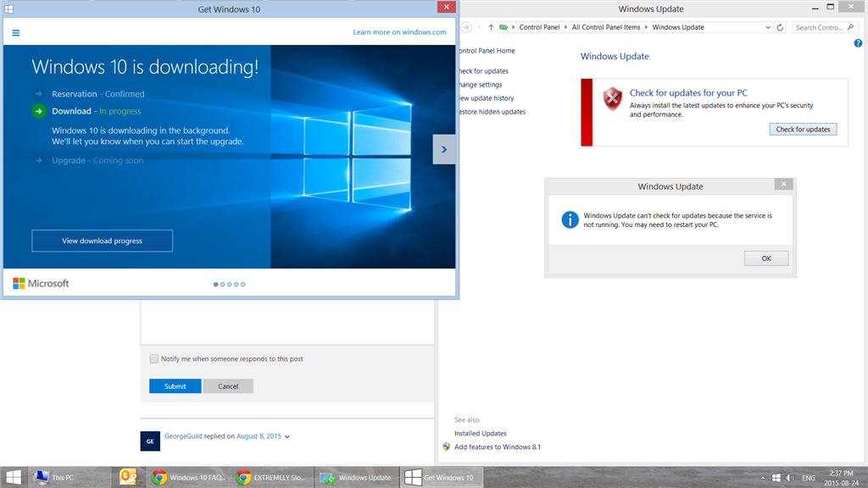Open Learn more on windows.com link
This screenshot has height=488, width=868.
(400, 32)
